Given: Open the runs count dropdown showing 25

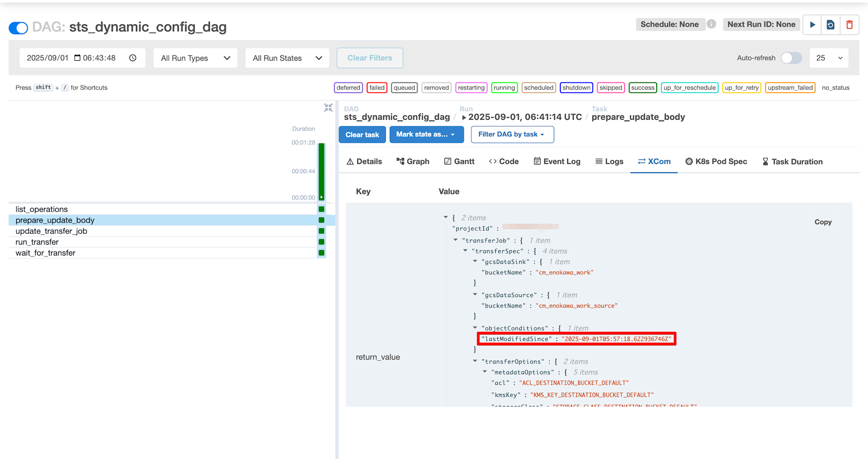Looking at the screenshot, I should (829, 58).
